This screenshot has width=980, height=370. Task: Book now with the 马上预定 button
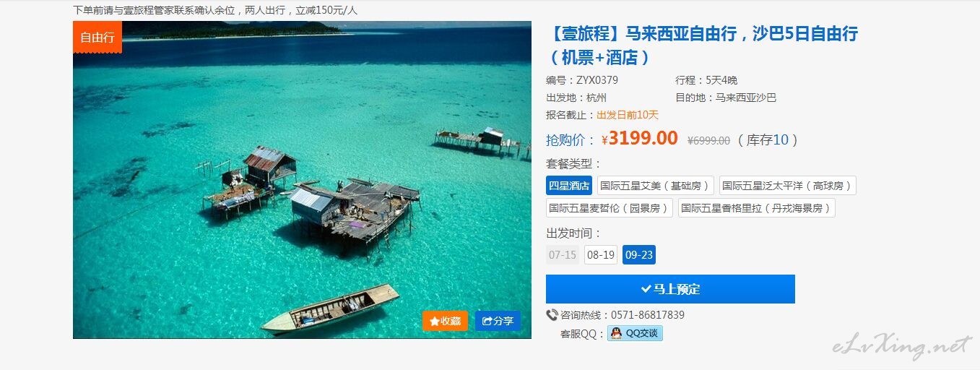pos(670,289)
